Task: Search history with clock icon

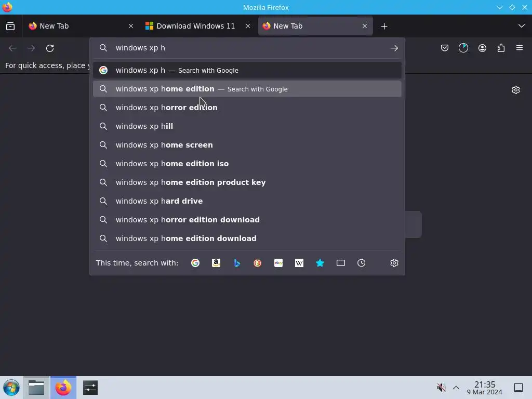Action: point(362,263)
